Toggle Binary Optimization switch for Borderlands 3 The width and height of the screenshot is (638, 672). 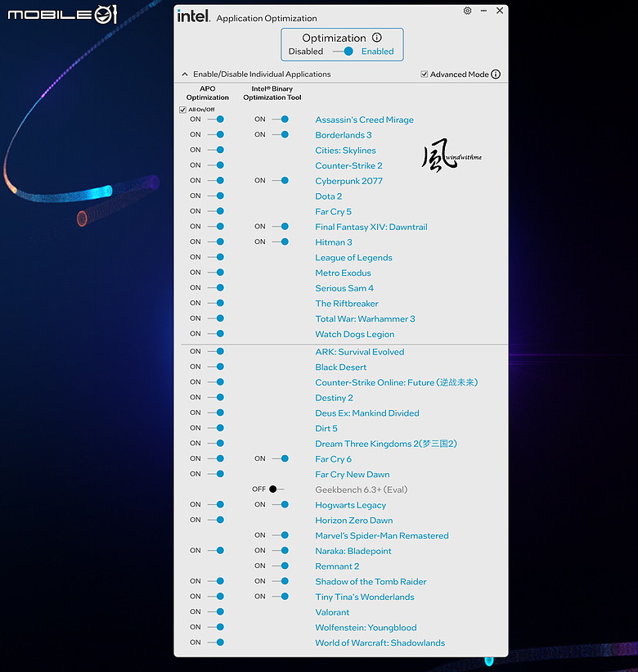point(281,134)
